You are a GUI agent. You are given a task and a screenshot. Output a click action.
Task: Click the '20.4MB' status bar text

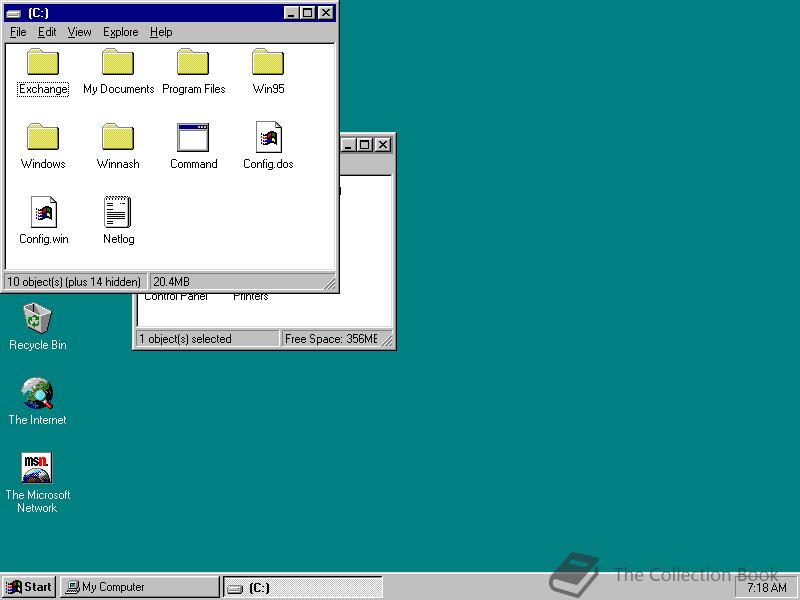coord(171,282)
